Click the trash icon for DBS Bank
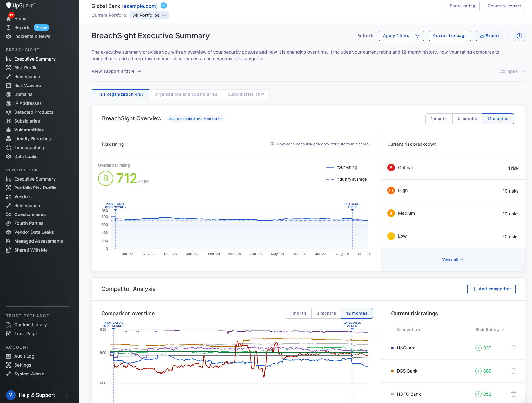Image resolution: width=532 pixels, height=403 pixels. pyautogui.click(x=514, y=371)
